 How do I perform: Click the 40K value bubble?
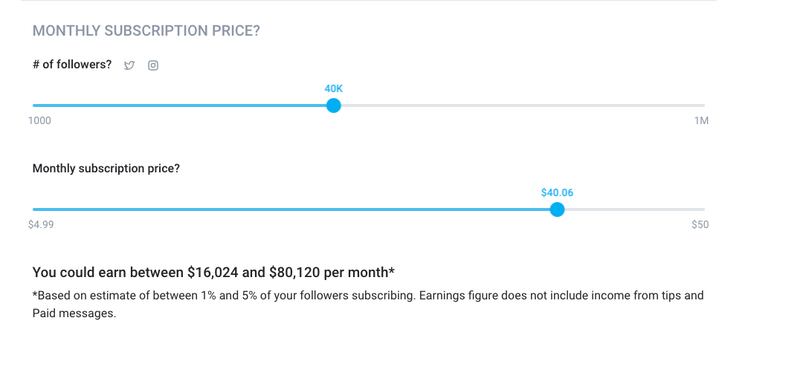[334, 89]
